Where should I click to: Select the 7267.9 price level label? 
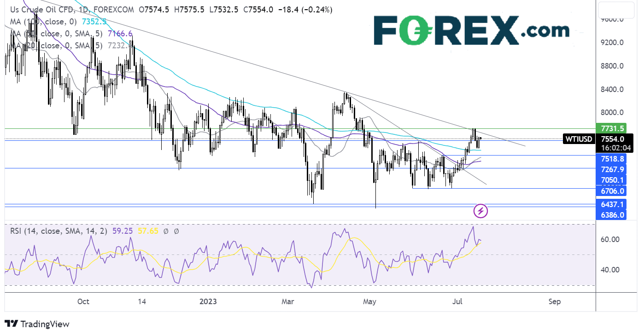(612, 169)
